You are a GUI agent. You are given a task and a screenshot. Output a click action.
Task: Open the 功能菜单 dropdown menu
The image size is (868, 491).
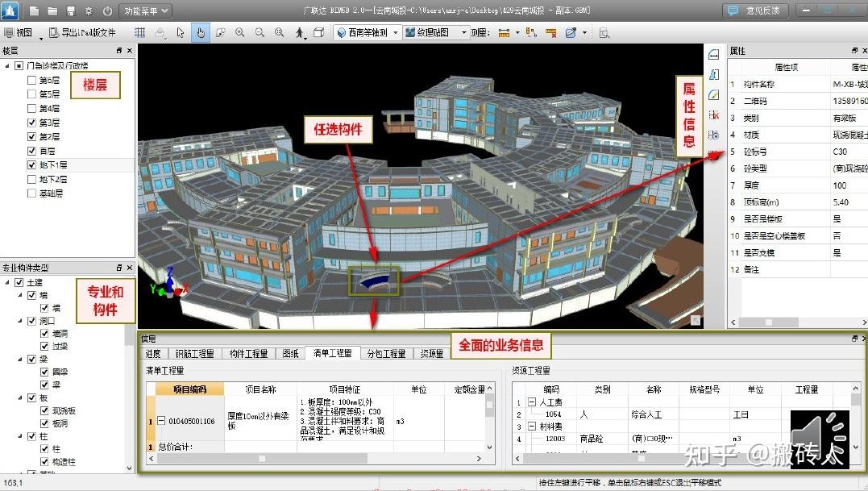pos(146,10)
